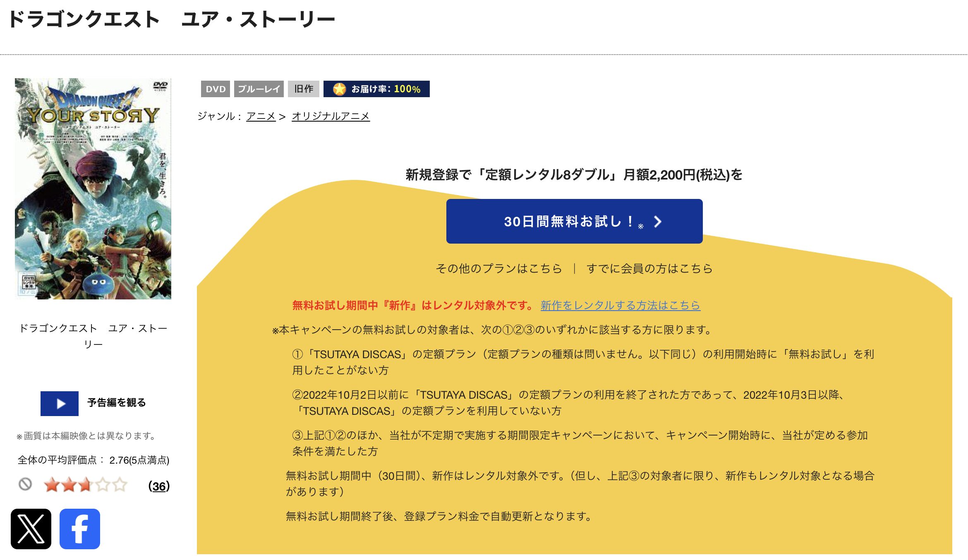Select the DVD format tag

pyautogui.click(x=216, y=89)
